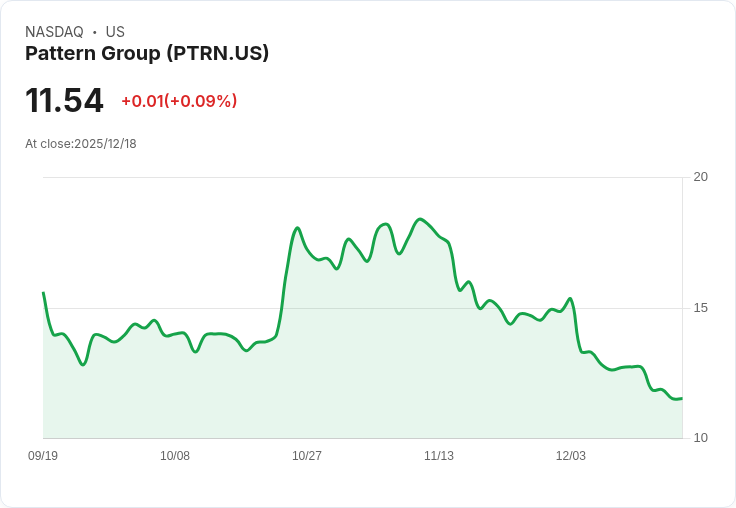
Task: Click the 15 label on the price axis
Action: pyautogui.click(x=701, y=308)
